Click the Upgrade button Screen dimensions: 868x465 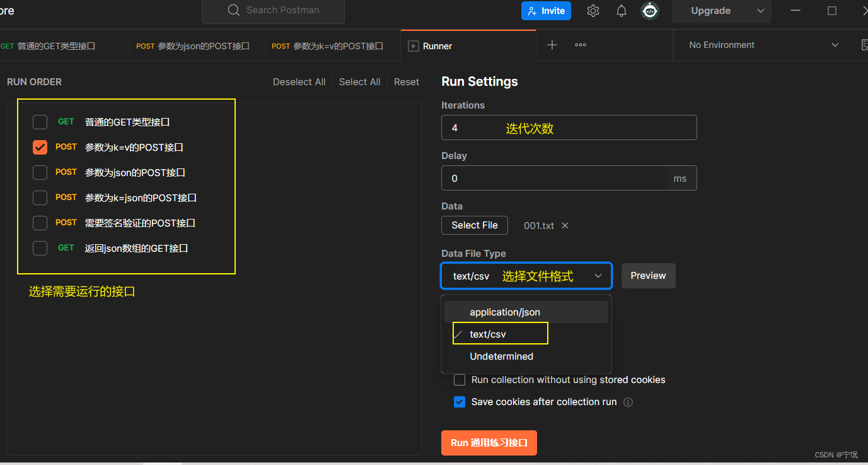pos(711,11)
